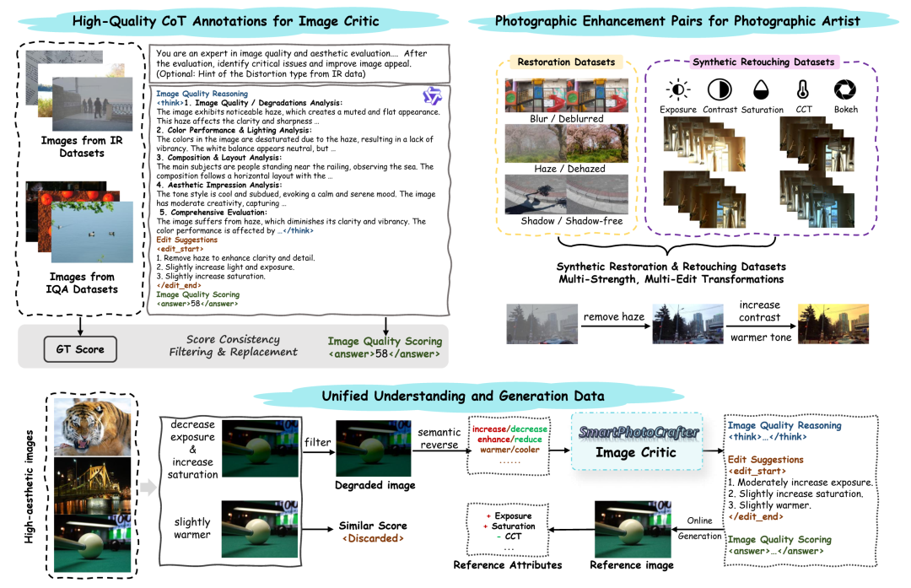Click the Blur / Deblurred playground image

[567, 95]
